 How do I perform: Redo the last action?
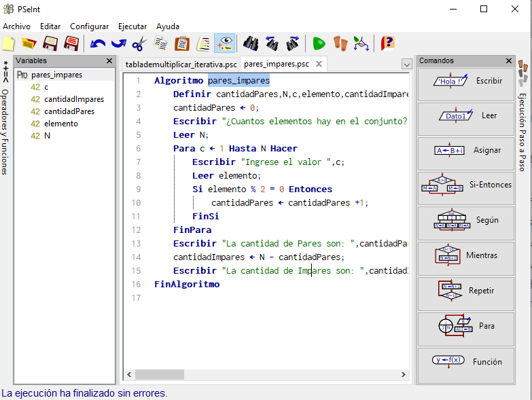point(119,43)
